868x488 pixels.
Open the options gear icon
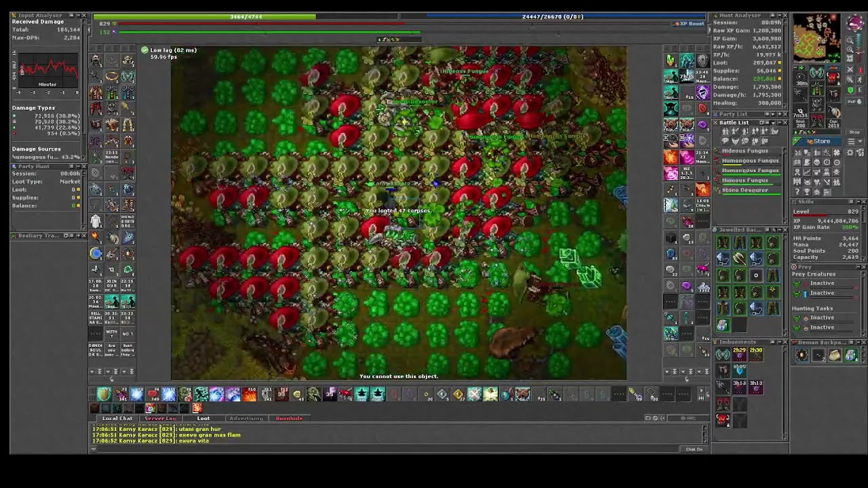point(850,153)
